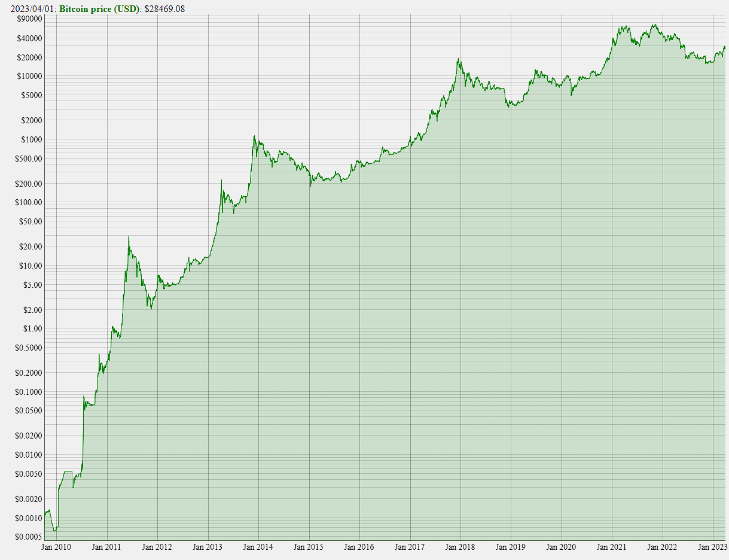Viewport: 729px width, 560px height.
Task: Click the $0.0050 y-axis label
Action: 29,474
